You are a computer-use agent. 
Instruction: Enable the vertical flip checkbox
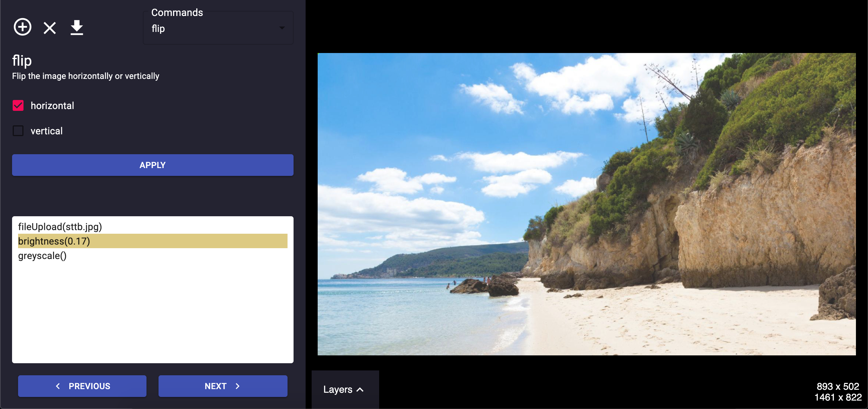(x=18, y=131)
